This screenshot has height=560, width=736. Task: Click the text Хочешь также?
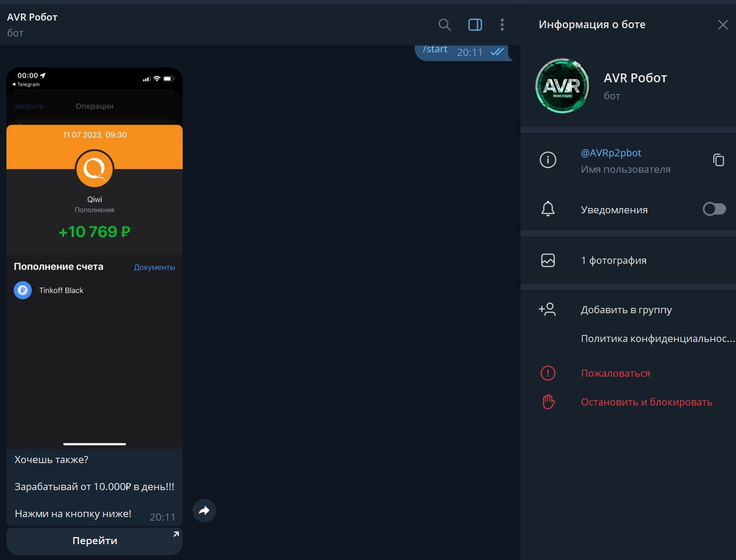click(52, 460)
